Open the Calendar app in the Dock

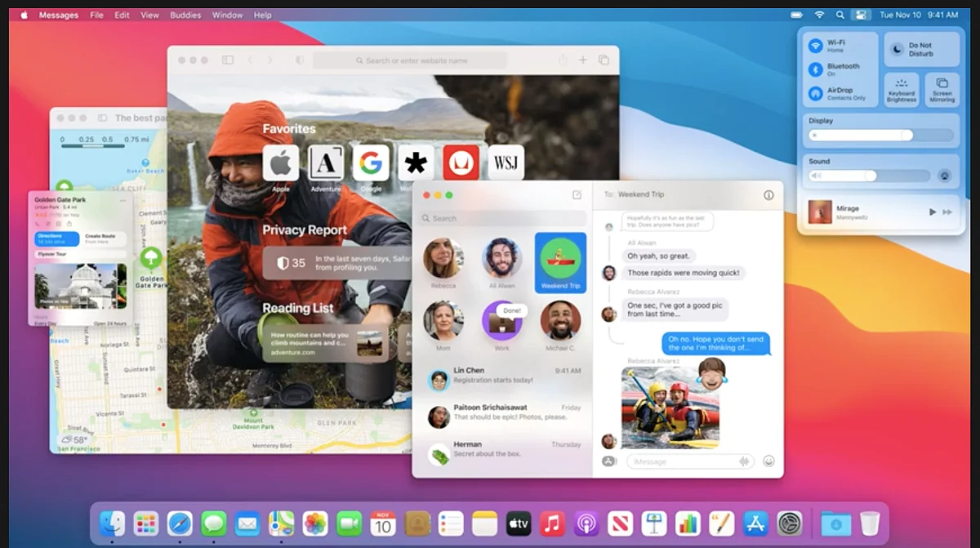[x=383, y=523]
